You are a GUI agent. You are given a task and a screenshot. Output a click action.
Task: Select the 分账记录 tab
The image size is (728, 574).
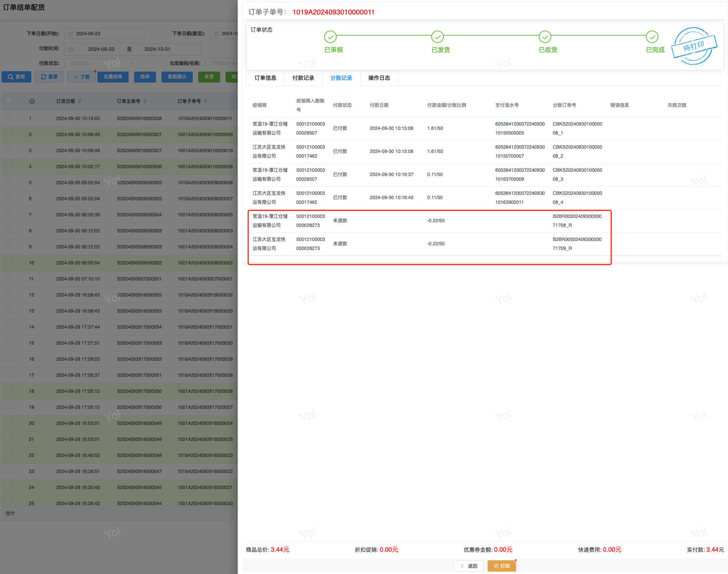(341, 78)
